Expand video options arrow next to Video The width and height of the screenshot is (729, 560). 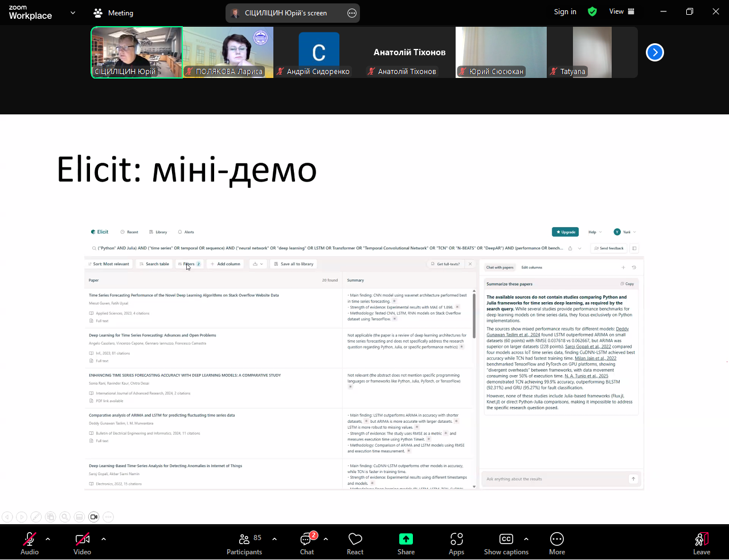pos(104,538)
